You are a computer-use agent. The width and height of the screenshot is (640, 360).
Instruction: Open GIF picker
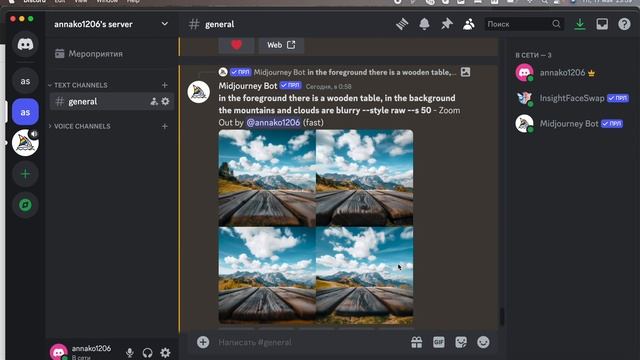(x=439, y=342)
